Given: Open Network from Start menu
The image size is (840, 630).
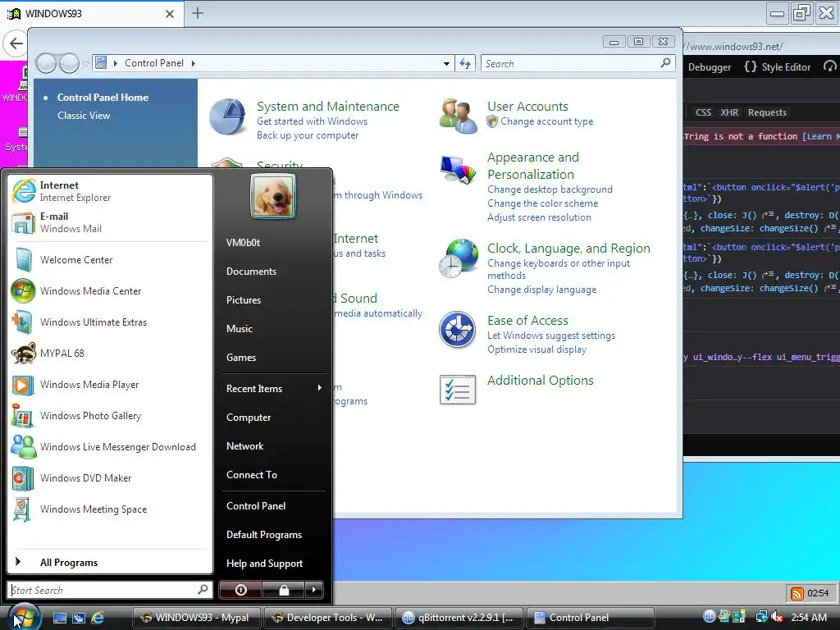Looking at the screenshot, I should click(x=244, y=446).
